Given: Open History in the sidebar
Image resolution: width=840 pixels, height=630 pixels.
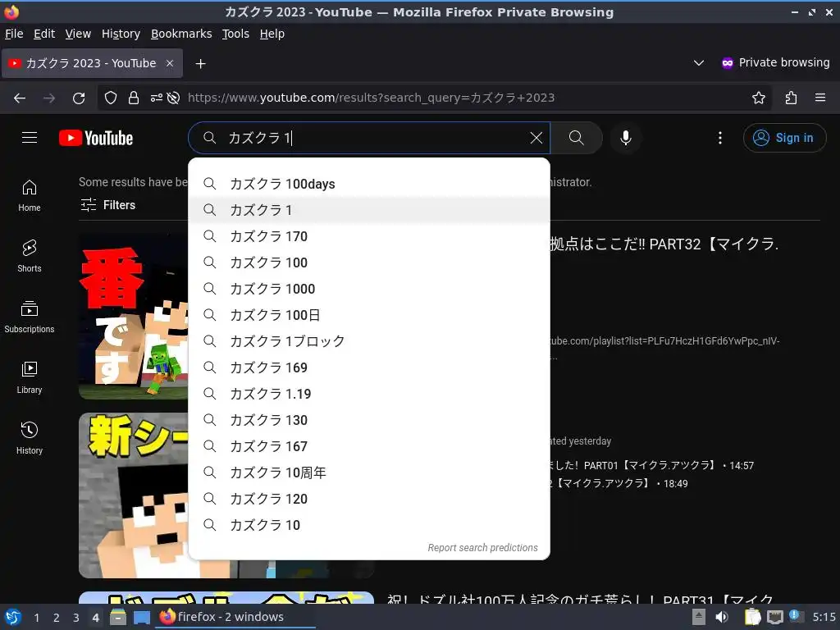Looking at the screenshot, I should (x=29, y=438).
